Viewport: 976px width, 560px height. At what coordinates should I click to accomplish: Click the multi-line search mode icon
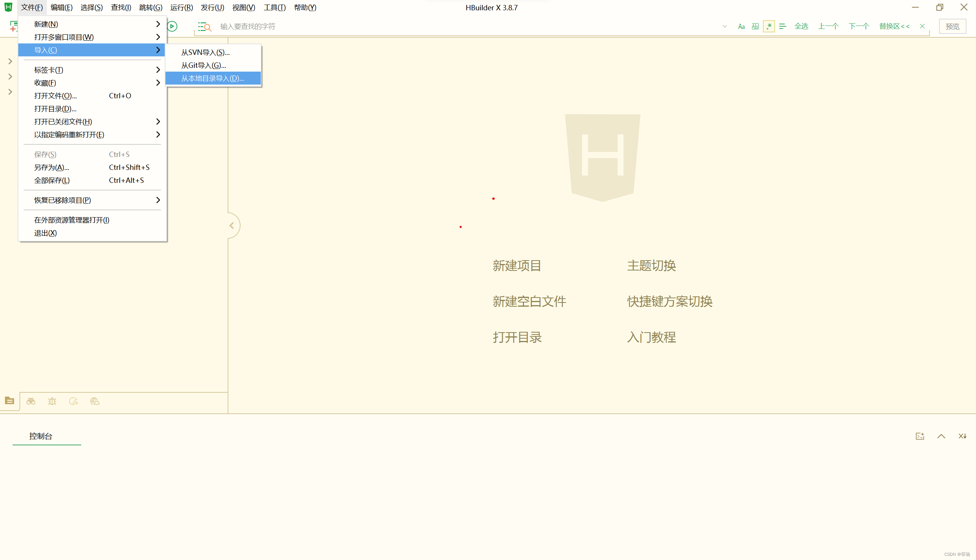[782, 27]
